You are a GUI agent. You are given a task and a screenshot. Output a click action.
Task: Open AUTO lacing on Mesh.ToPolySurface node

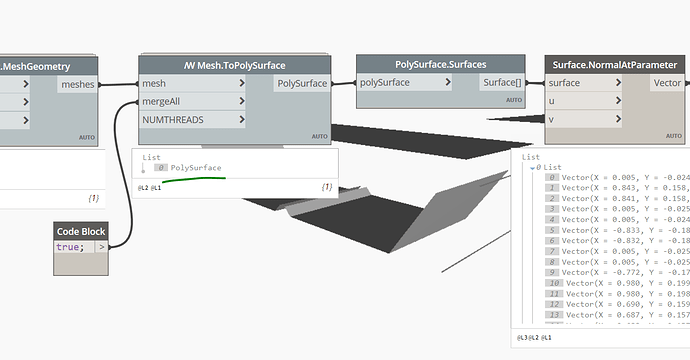pos(319,136)
